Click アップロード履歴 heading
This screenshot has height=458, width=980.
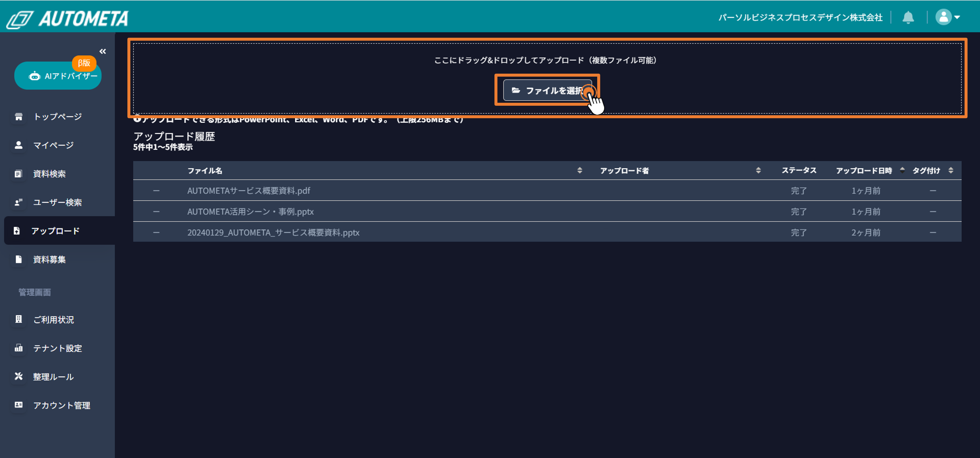click(x=174, y=136)
